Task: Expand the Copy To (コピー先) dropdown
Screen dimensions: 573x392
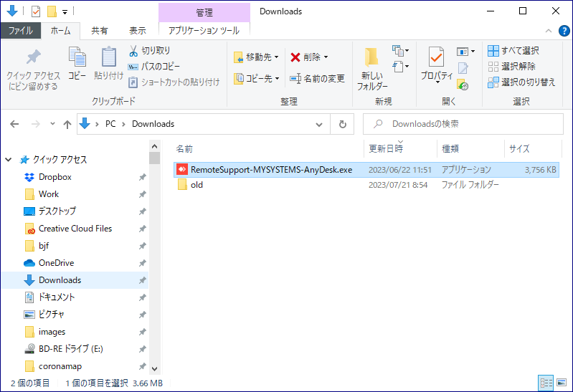Action: pos(257,78)
